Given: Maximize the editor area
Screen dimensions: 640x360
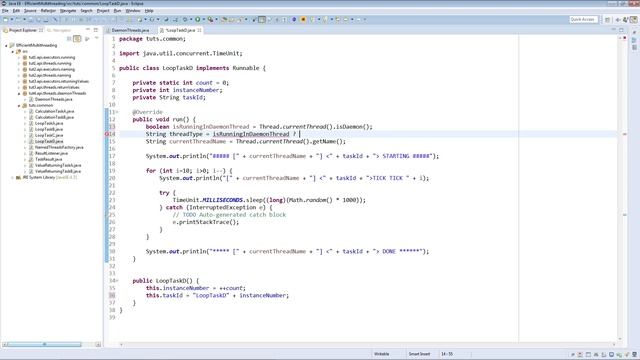Looking at the screenshot, I should click(x=621, y=30).
